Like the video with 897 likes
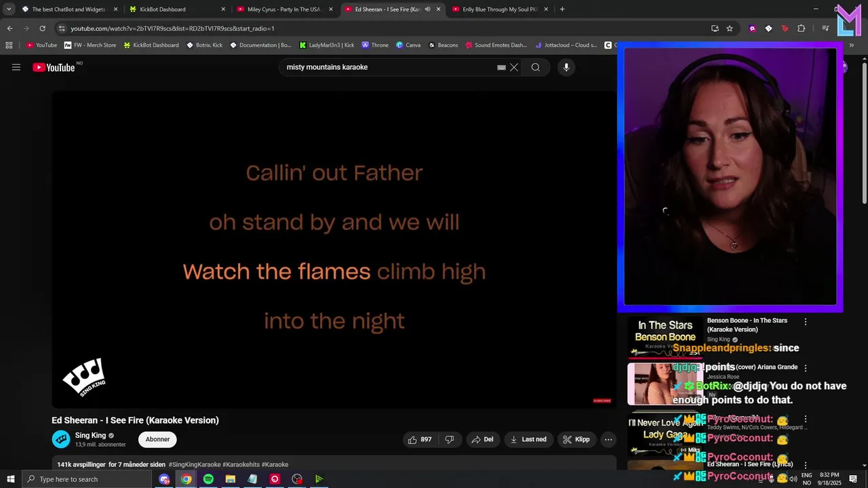Image resolution: width=868 pixels, height=488 pixels. click(x=420, y=439)
